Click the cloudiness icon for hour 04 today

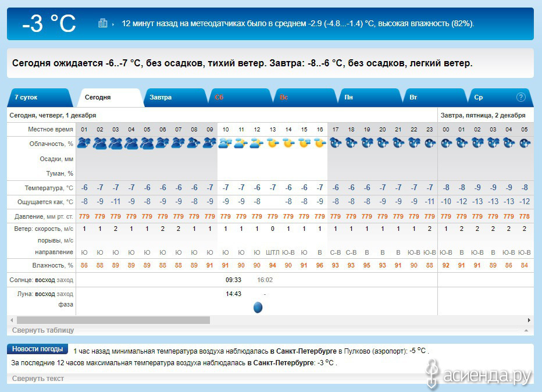(131, 142)
